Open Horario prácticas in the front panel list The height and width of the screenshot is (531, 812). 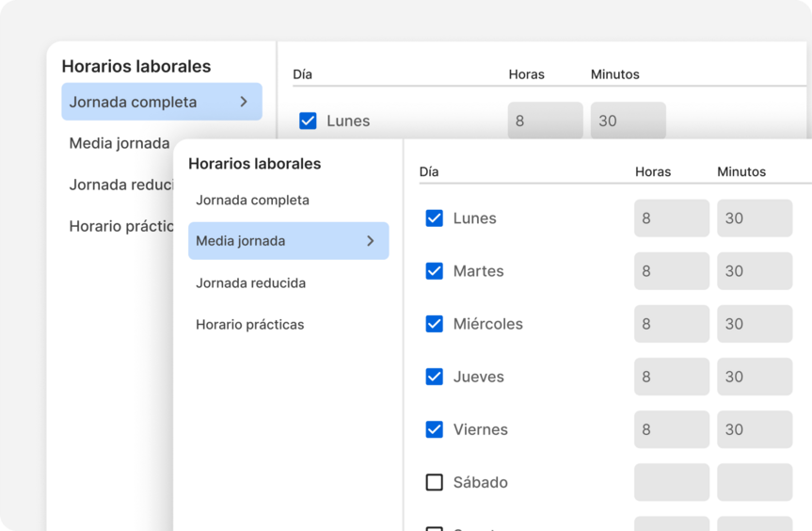tap(249, 325)
